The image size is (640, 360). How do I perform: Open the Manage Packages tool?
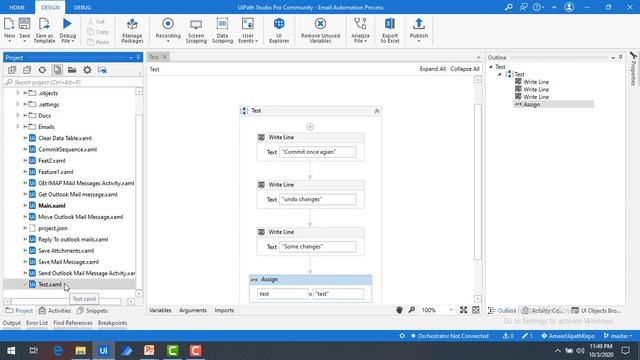[132, 31]
